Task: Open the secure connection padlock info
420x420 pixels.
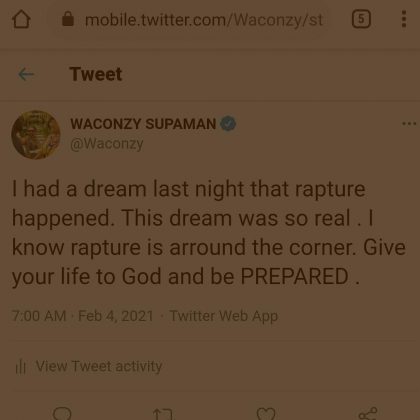Action: click(x=68, y=19)
